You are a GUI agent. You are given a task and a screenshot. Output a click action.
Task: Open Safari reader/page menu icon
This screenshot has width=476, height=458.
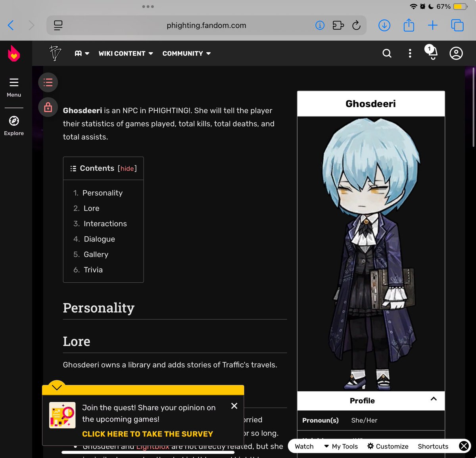click(x=58, y=25)
